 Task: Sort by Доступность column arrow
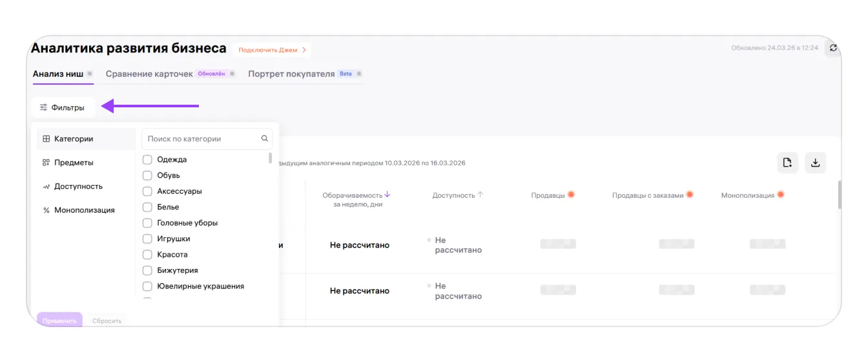480,195
